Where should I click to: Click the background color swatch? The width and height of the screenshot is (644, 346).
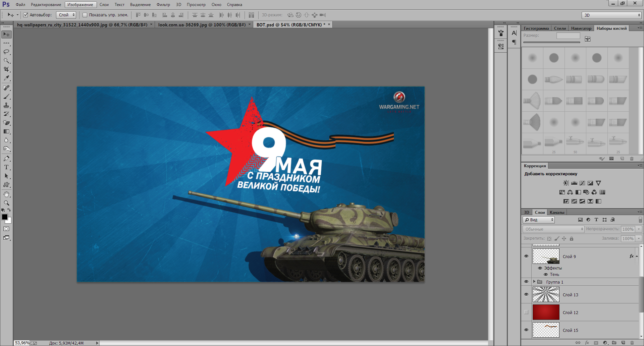point(9,222)
